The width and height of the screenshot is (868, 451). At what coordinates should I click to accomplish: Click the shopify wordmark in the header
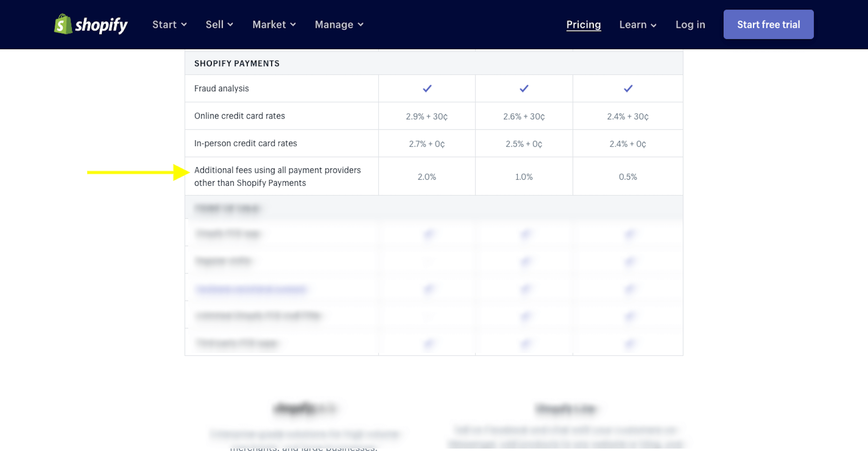(x=101, y=25)
